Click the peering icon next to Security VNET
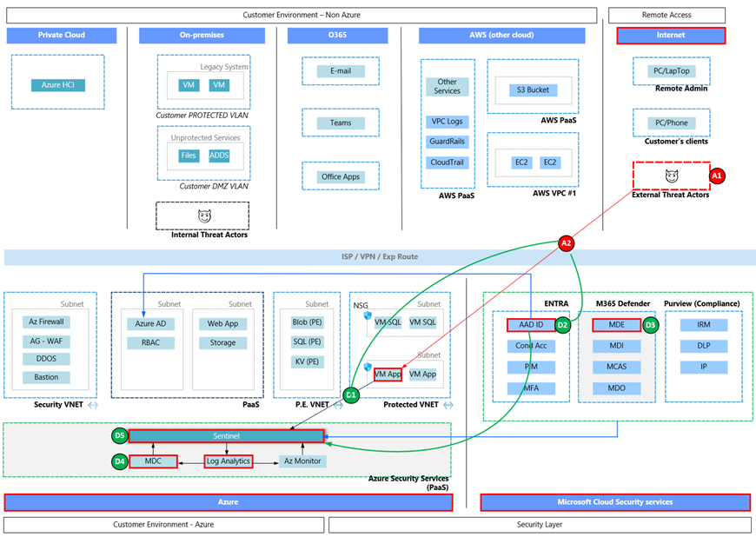756x537 pixels. (x=93, y=405)
